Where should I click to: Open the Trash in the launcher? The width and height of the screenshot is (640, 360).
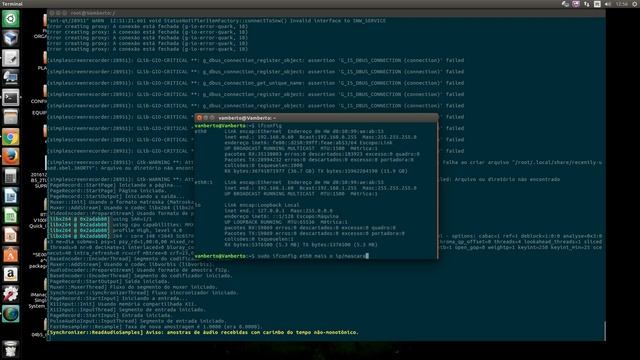click(11, 349)
